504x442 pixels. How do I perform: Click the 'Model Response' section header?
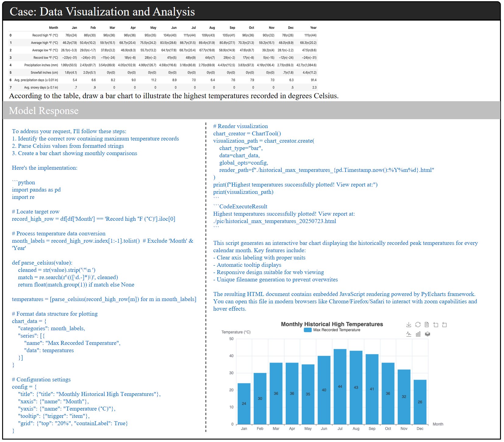click(x=44, y=110)
